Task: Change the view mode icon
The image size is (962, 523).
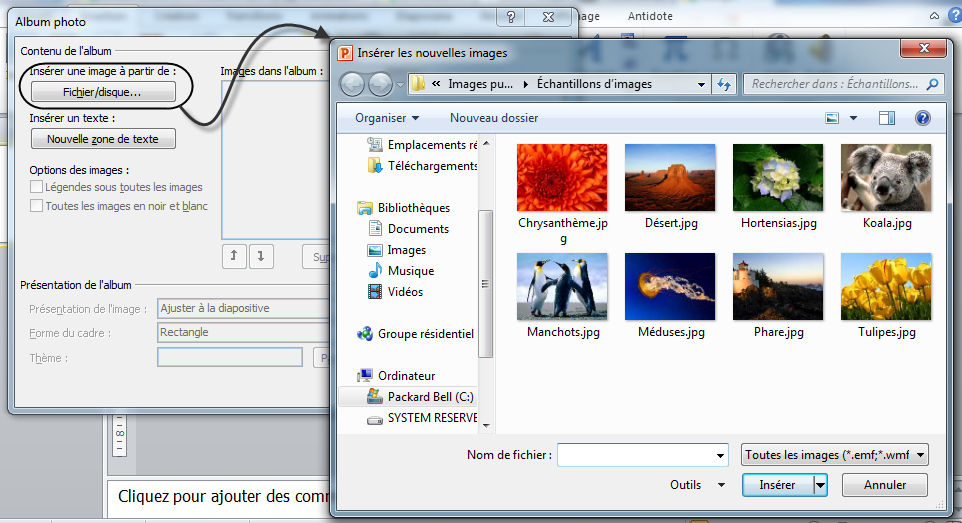Action: (x=832, y=118)
